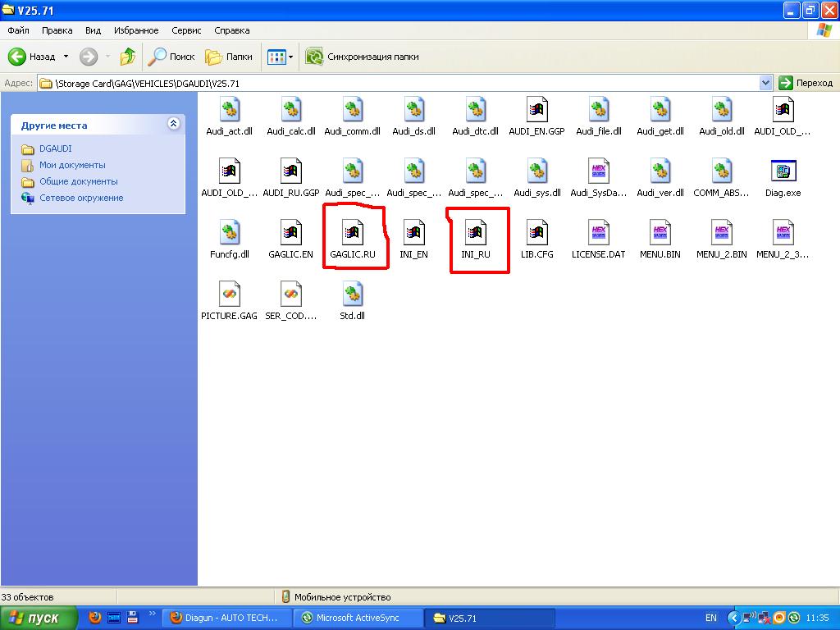Open the DGAUDI folder link
Image resolution: width=840 pixels, height=630 pixels.
tap(55, 148)
